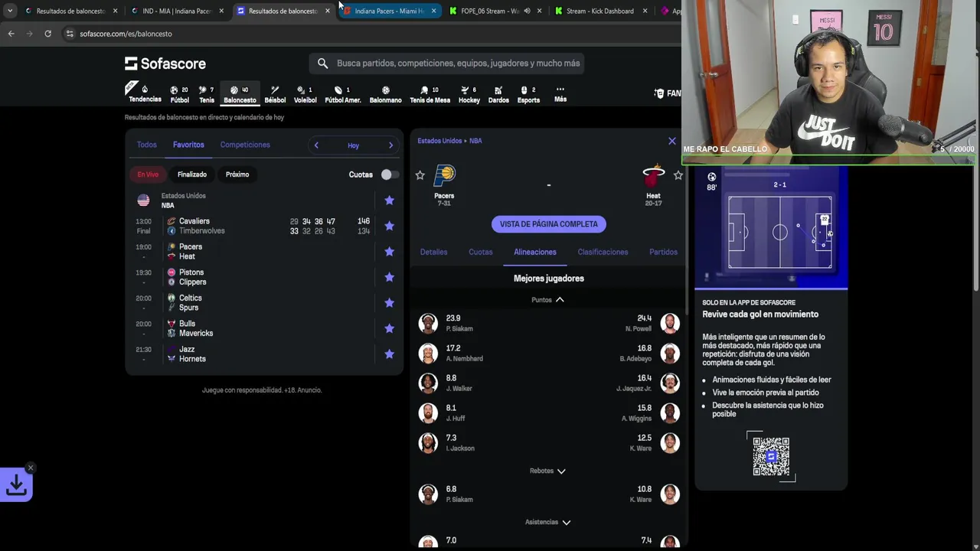This screenshot has width=980, height=551.
Task: Switch to the Favoritos tab
Action: click(188, 145)
